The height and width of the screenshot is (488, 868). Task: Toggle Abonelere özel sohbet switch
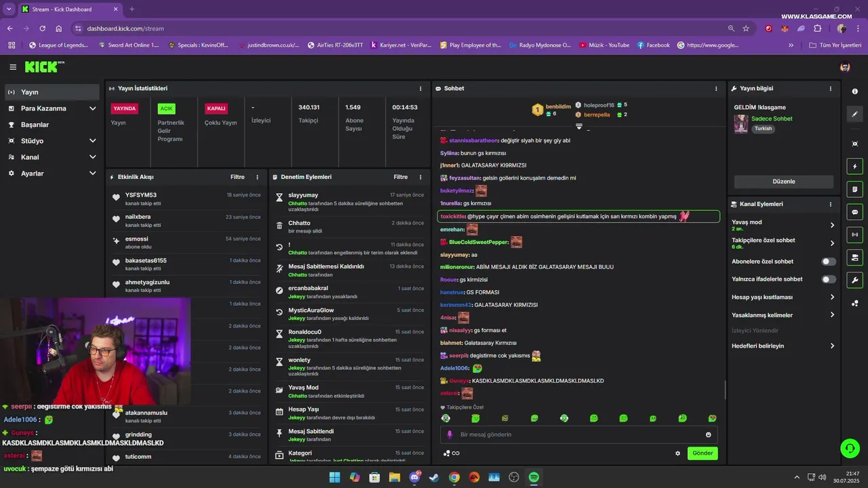[829, 262]
